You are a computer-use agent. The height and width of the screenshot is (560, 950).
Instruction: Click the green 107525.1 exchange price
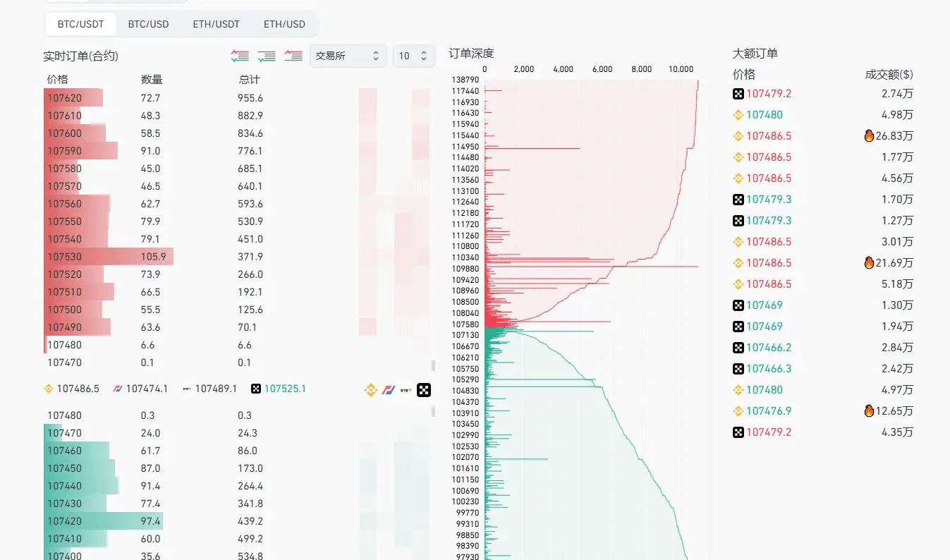[285, 389]
